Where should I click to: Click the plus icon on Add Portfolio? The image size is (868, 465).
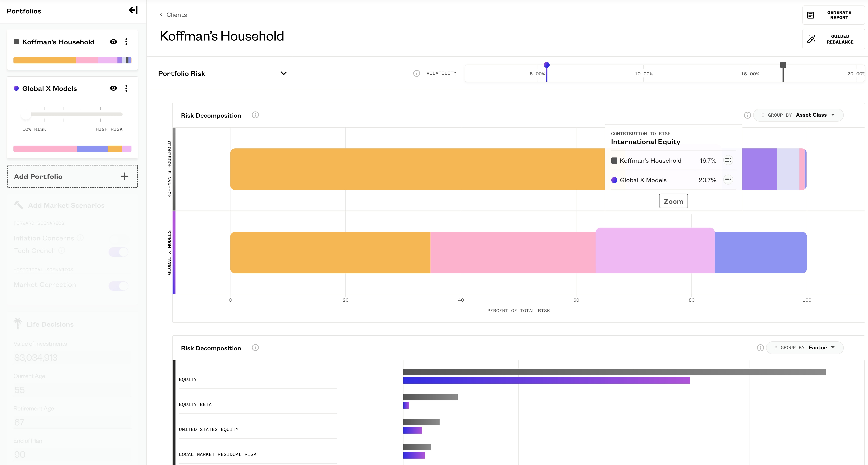125,176
